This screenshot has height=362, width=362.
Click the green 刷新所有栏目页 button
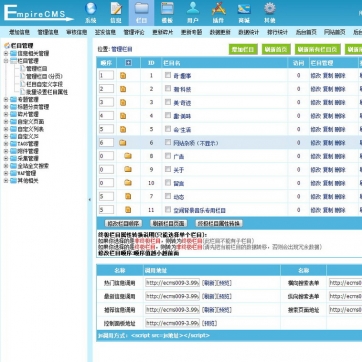tap(318, 49)
